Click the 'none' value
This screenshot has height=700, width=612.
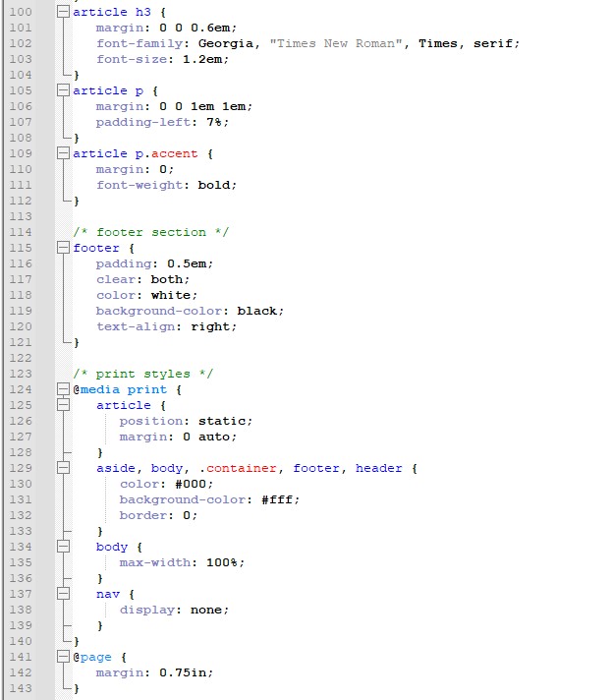[x=206, y=610]
